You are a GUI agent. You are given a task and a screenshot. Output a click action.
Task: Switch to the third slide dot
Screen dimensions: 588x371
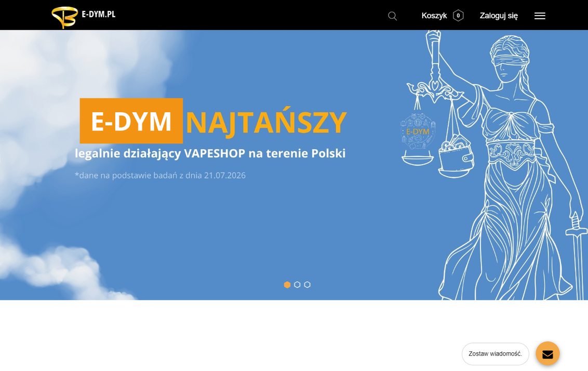tap(307, 285)
